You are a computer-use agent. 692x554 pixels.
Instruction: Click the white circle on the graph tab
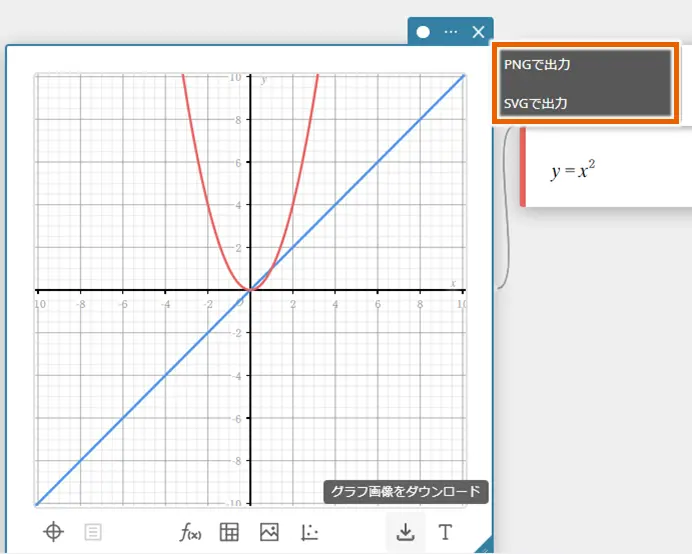pos(423,32)
